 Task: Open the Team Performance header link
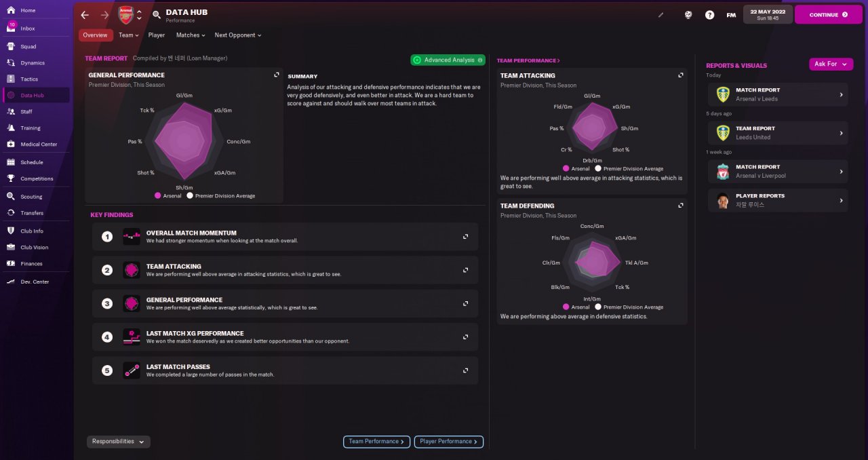point(528,60)
